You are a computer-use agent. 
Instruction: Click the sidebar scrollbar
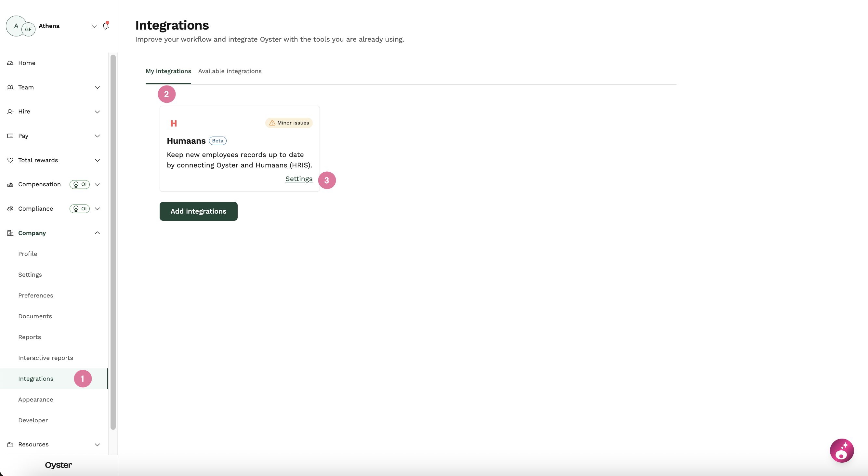(x=113, y=242)
